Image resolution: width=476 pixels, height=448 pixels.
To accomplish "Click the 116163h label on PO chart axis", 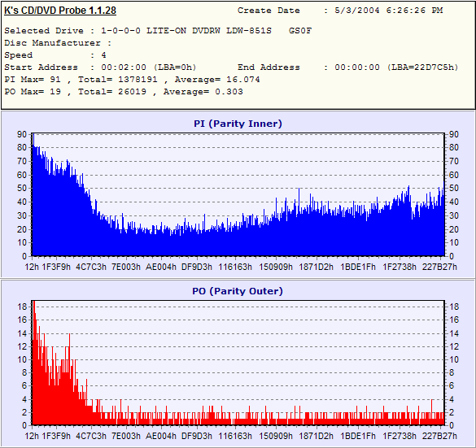I will tap(235, 436).
